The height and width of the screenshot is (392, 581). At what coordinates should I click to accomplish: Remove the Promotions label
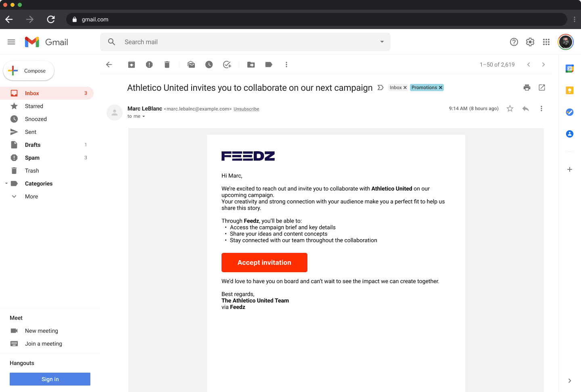click(441, 88)
